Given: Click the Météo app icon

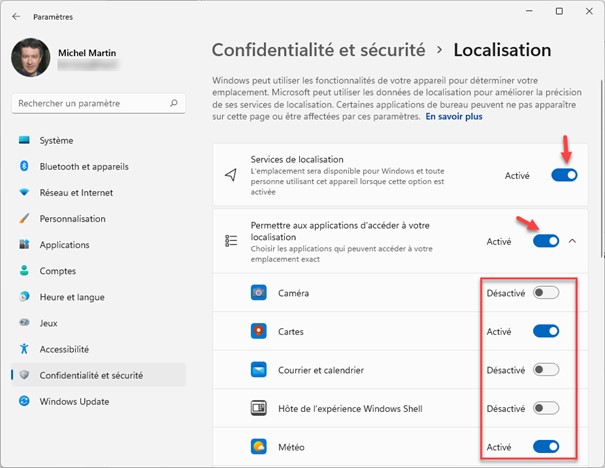Looking at the screenshot, I should (x=259, y=446).
